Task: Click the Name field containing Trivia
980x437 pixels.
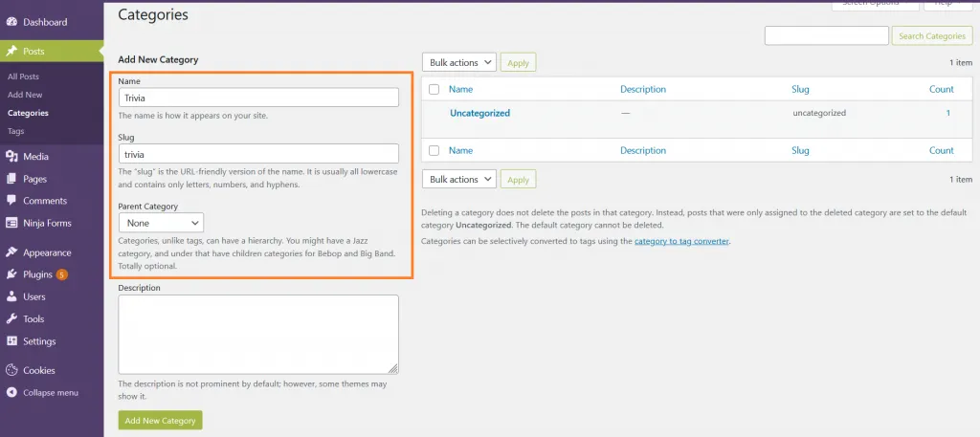Action: coord(258,98)
